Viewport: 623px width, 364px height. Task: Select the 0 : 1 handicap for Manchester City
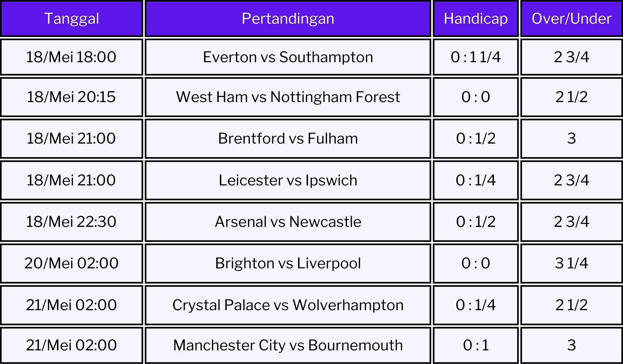coord(476,345)
